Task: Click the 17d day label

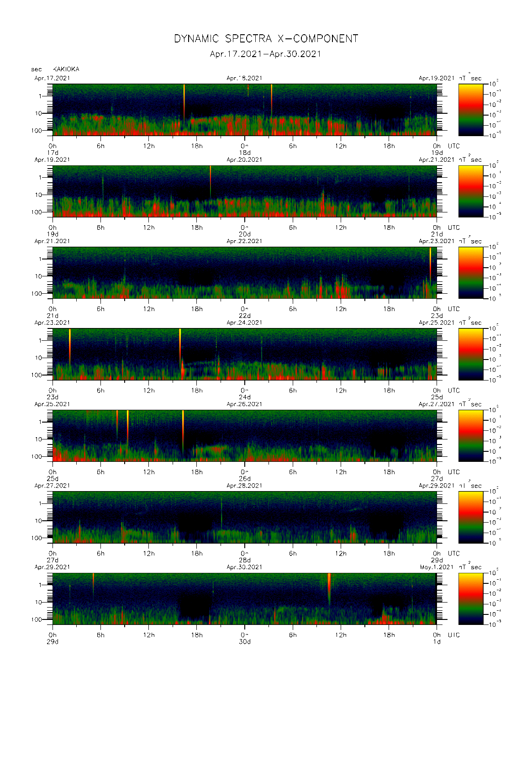Action: [53, 153]
